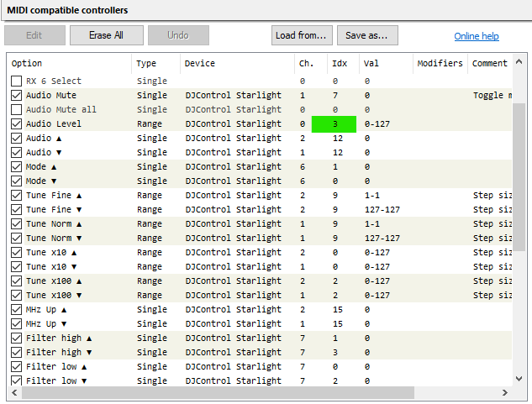
Task: Click the Type column header
Action: point(155,64)
